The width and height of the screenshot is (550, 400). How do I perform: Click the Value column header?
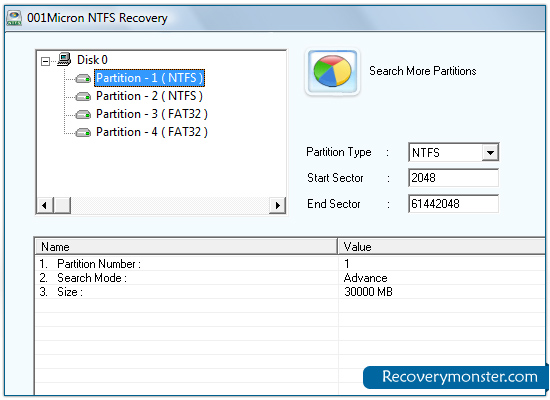coord(441,247)
